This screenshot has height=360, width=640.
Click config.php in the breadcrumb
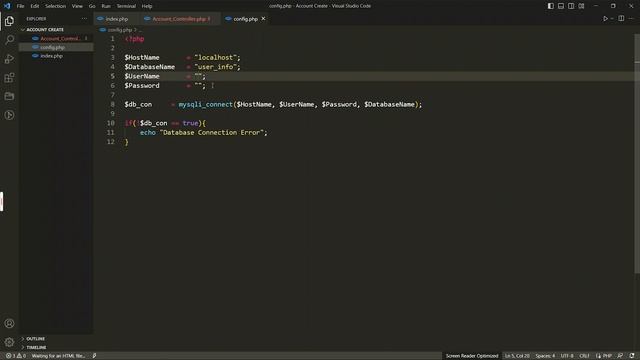[x=120, y=30]
